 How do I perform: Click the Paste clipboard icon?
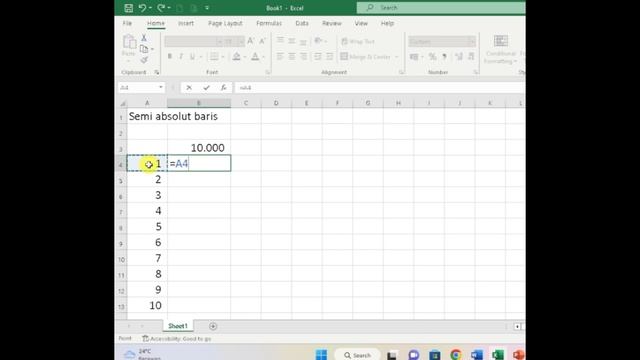point(129,42)
